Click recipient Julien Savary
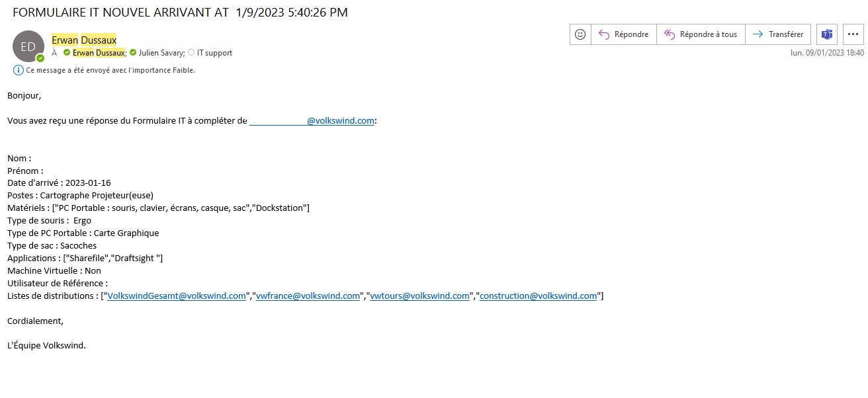Viewport: 868px width, 398px height. pos(161,53)
